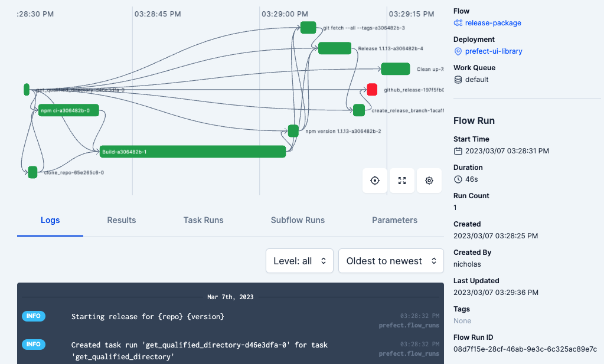Click the flow icon beside release-package
Image resolution: width=604 pixels, height=364 pixels.
pyautogui.click(x=458, y=23)
